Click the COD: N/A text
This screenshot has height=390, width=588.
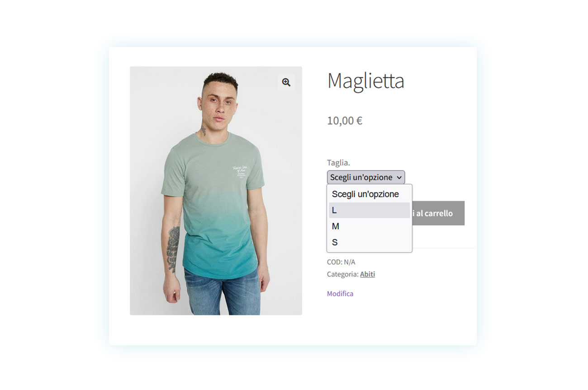341,262
